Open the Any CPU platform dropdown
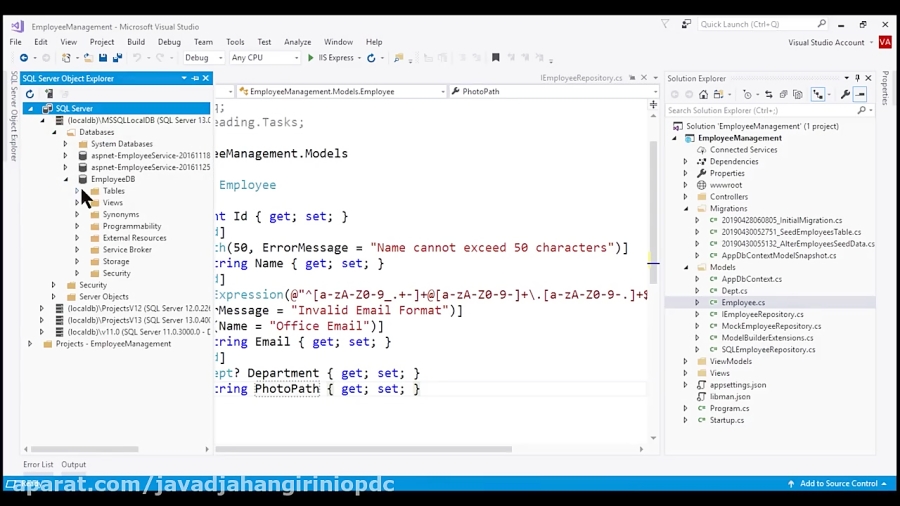900x506 pixels. [265, 57]
